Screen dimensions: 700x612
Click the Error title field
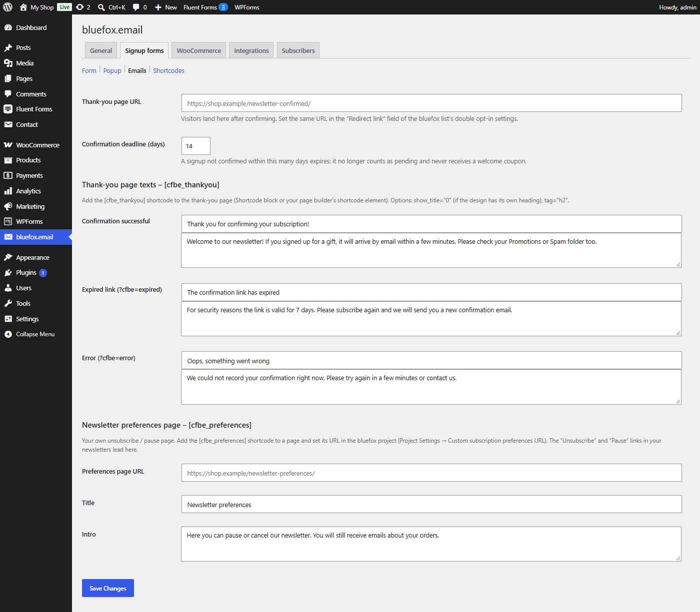(431, 360)
